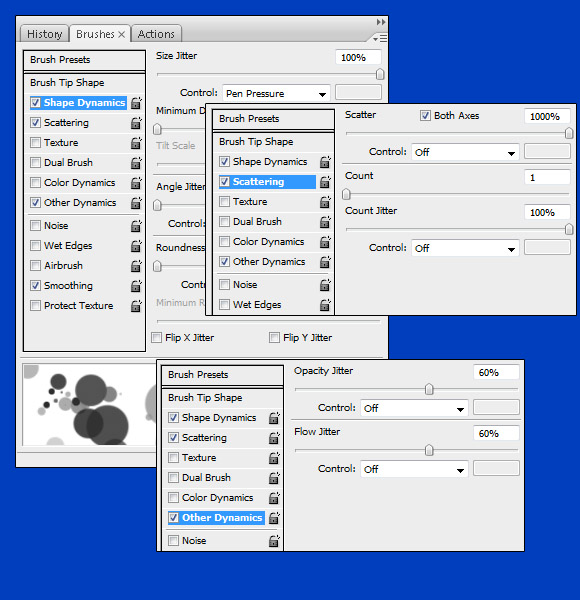580x600 pixels.
Task: Toggle lock icon for Color Dynamics in Brushes panel
Action: click(136, 183)
